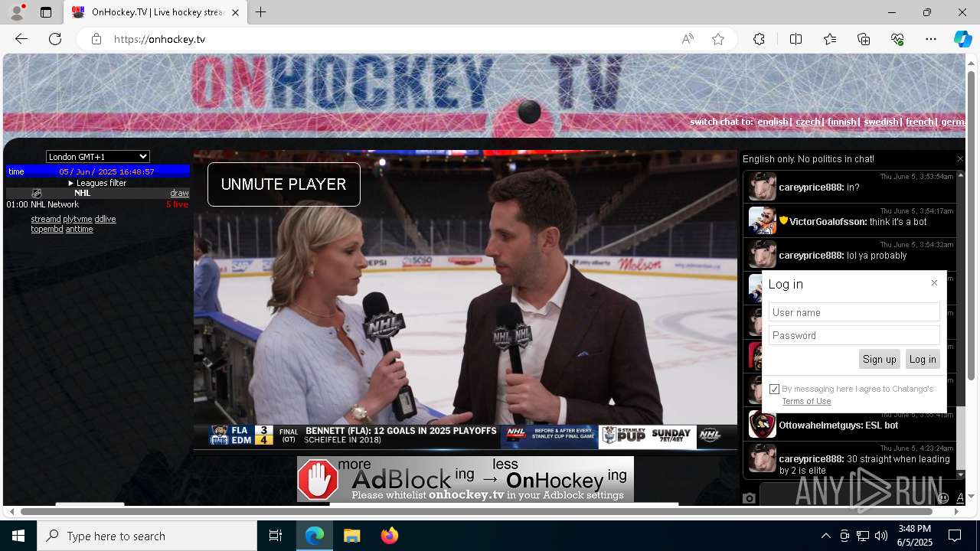This screenshot has width=980, height=551.
Task: Click the 01:00 NHL Network row
Action: point(97,204)
